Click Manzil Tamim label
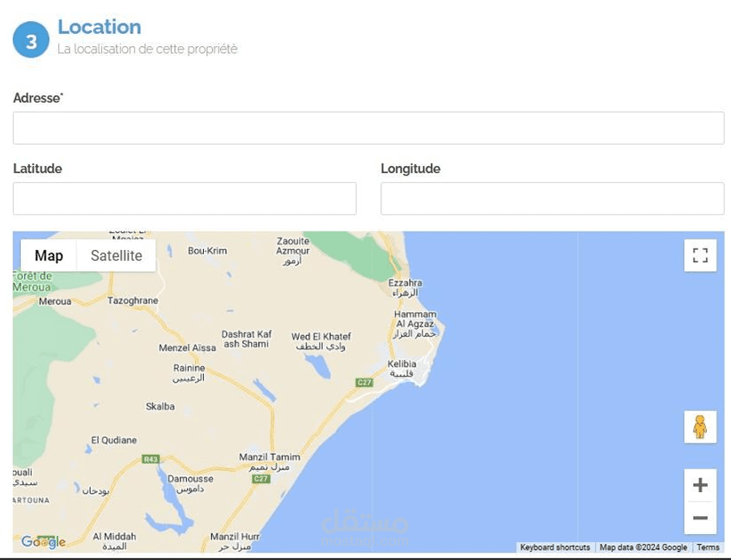Viewport: 731px width, 560px height. (x=270, y=462)
